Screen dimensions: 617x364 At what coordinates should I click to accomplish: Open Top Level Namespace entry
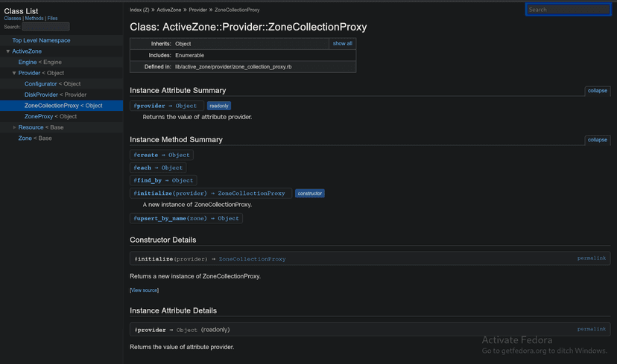(x=41, y=40)
